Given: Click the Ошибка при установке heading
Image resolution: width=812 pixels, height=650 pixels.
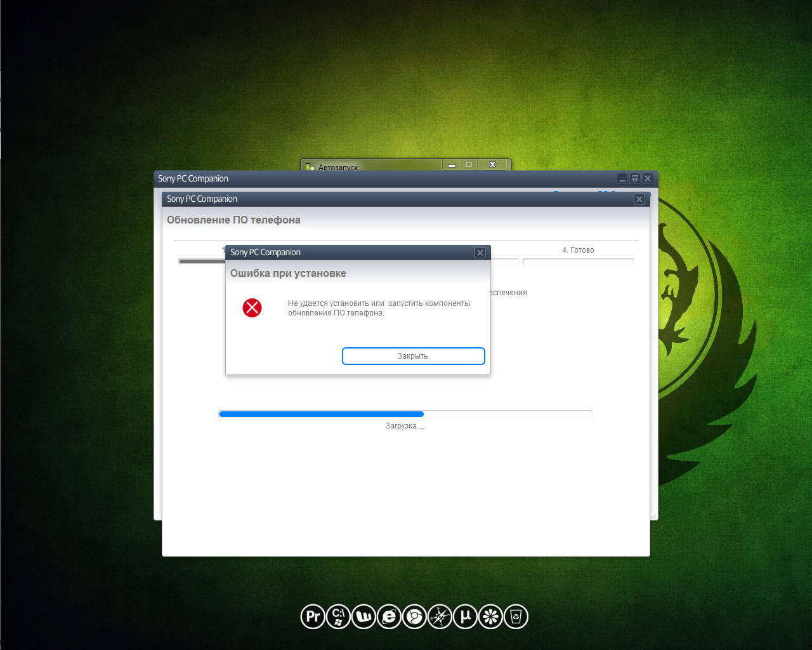Looking at the screenshot, I should tap(288, 274).
